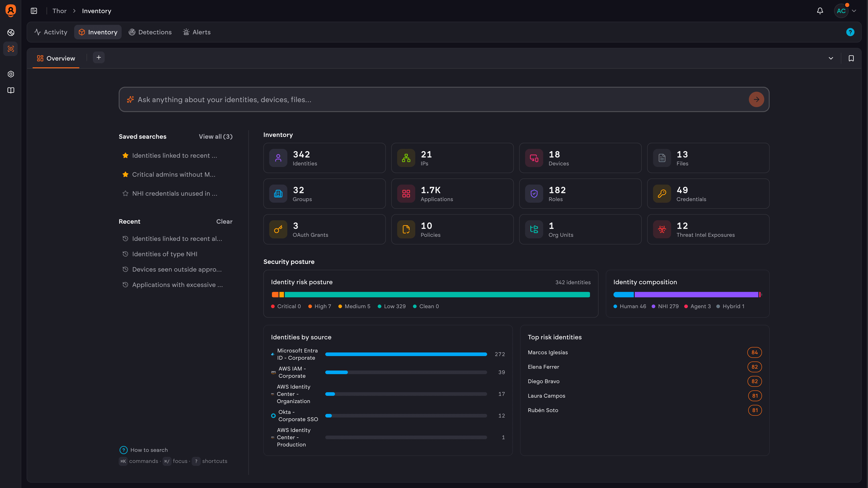
Task: Select the highlighted orange target sidebar icon
Action: (11, 49)
